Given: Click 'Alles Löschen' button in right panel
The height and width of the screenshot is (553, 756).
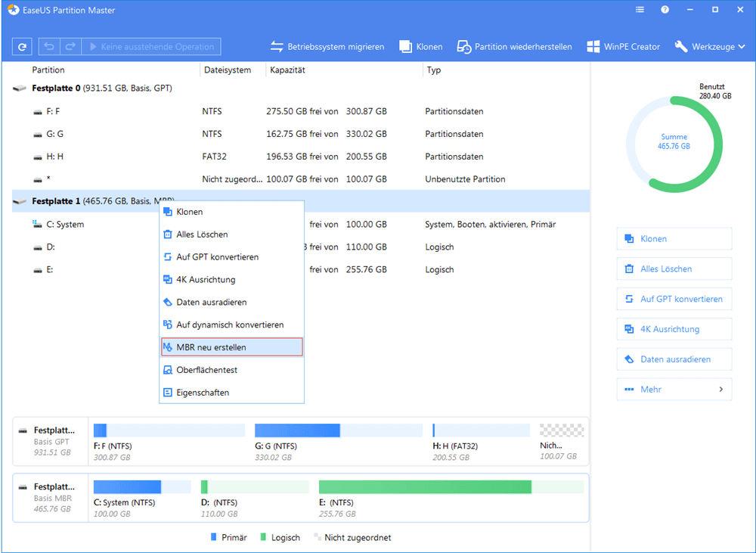Looking at the screenshot, I should (x=674, y=269).
